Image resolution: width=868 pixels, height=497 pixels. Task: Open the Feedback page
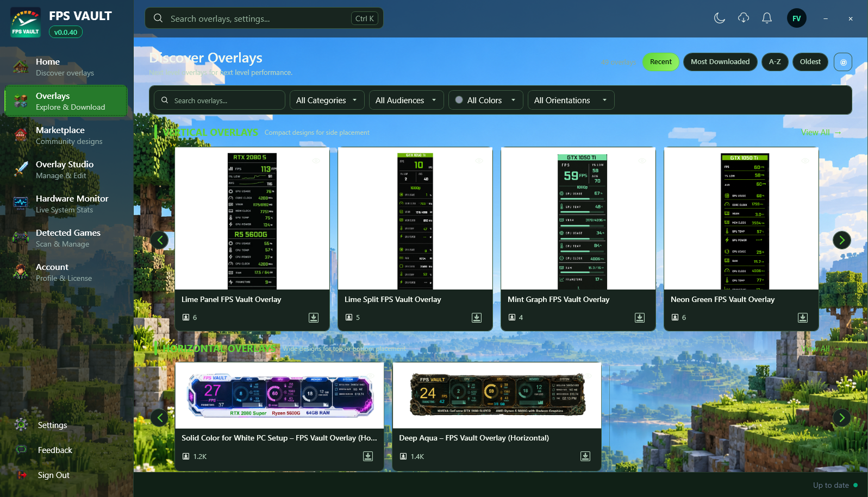pos(66,450)
